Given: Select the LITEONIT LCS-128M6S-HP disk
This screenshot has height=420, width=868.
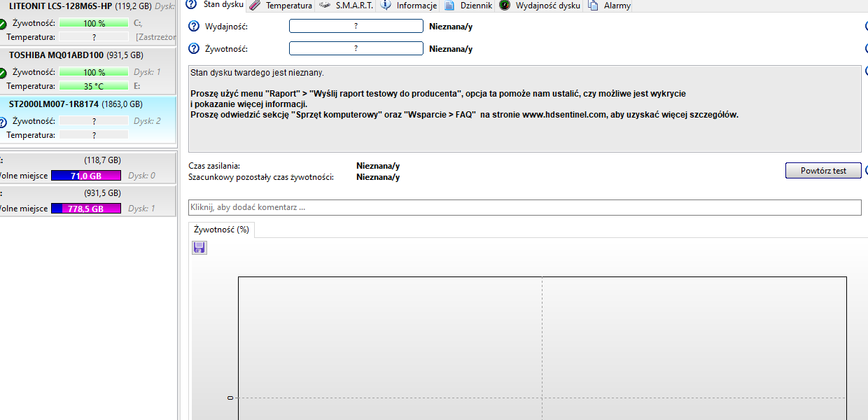Looking at the screenshot, I should click(87, 23).
